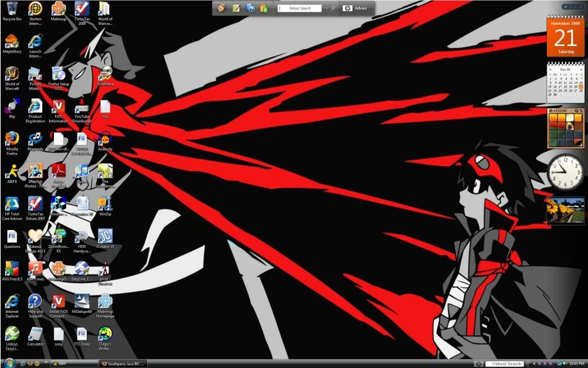Select the Firefox Setup 3.0.1 installer icon
Viewport: 588px width, 368px height.
click(x=59, y=78)
